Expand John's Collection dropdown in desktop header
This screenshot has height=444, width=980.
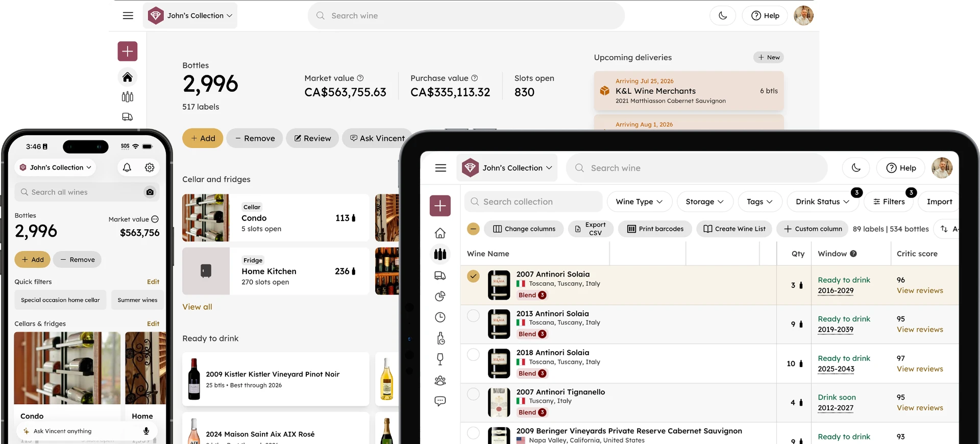tap(190, 16)
